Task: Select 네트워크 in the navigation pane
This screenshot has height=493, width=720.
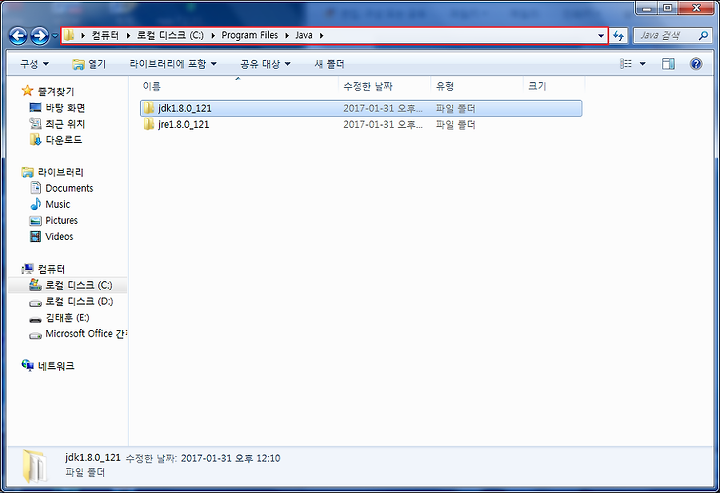Action: coord(56,366)
